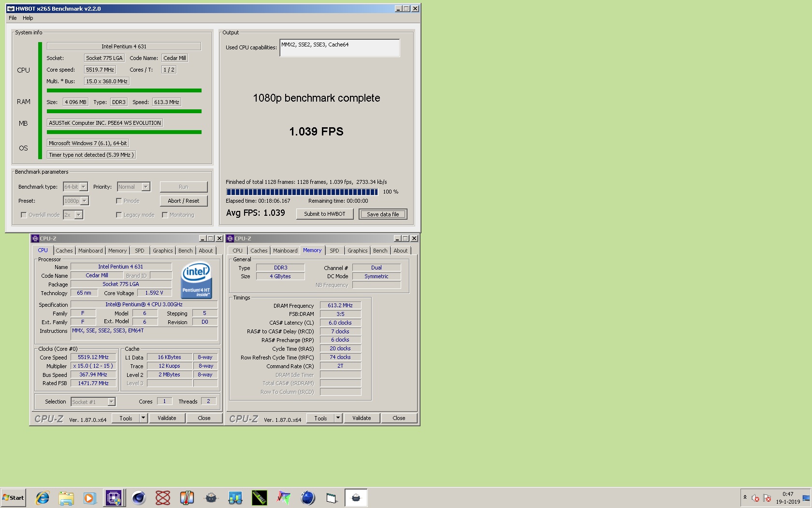Open Windows Explorer folder icon in taskbar
Viewport: 812px width, 508px height.
pyautogui.click(x=66, y=498)
